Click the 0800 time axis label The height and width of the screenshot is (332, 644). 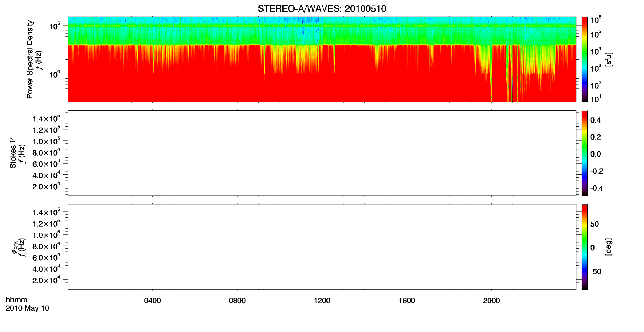click(x=237, y=301)
